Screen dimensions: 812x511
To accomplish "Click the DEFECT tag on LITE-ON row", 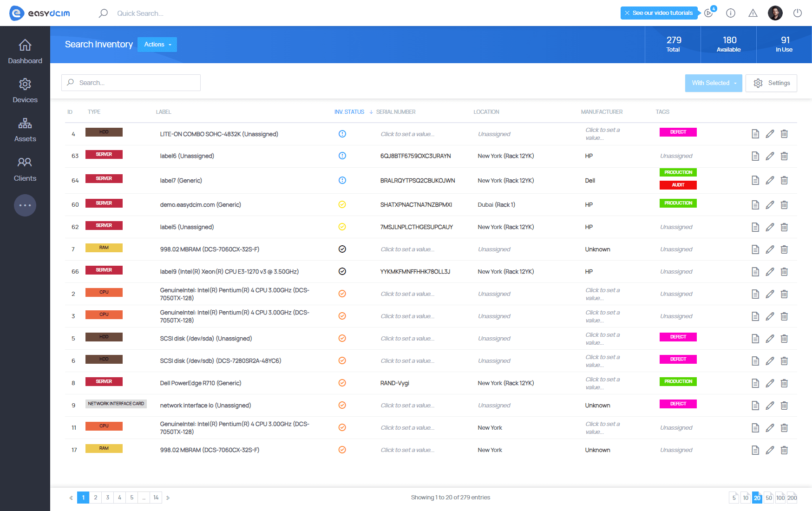I will coord(678,132).
